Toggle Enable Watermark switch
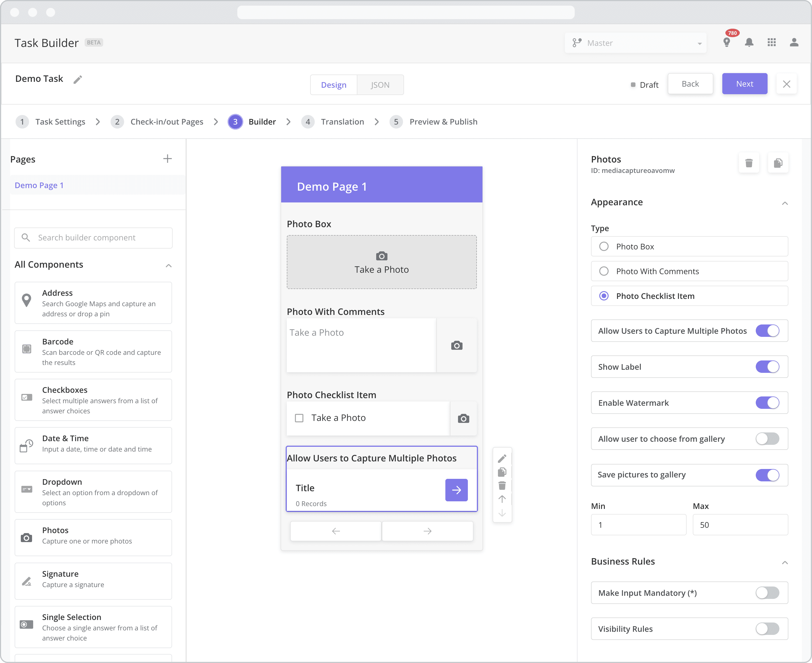 pos(767,403)
